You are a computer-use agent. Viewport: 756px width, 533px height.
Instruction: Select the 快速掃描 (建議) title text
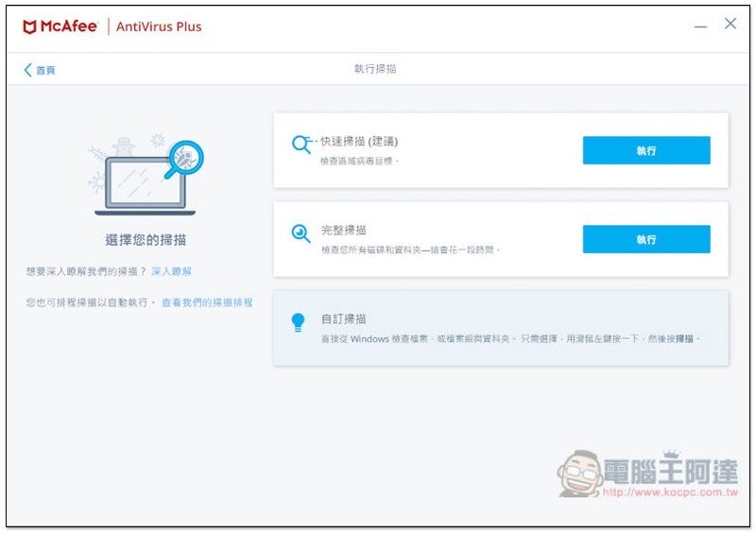(359, 142)
